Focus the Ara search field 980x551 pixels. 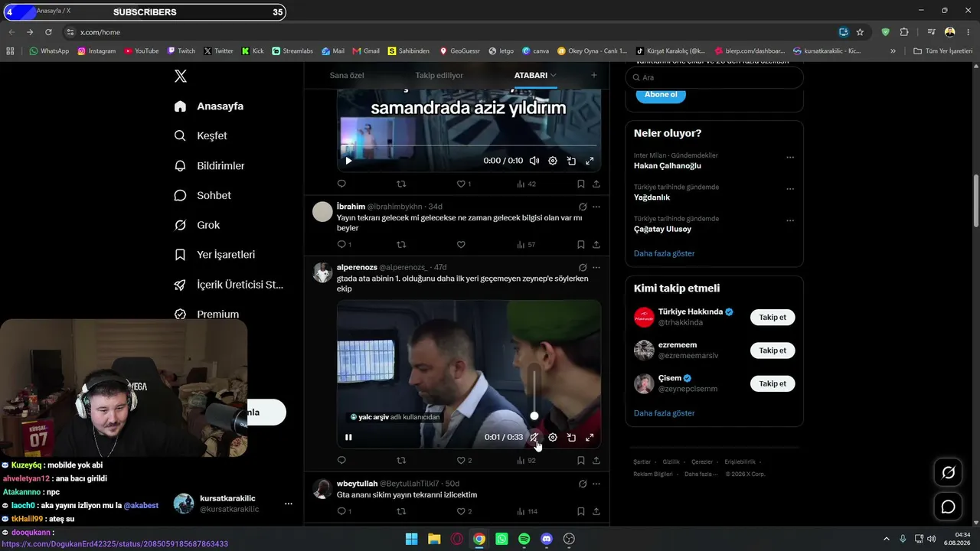tap(714, 77)
